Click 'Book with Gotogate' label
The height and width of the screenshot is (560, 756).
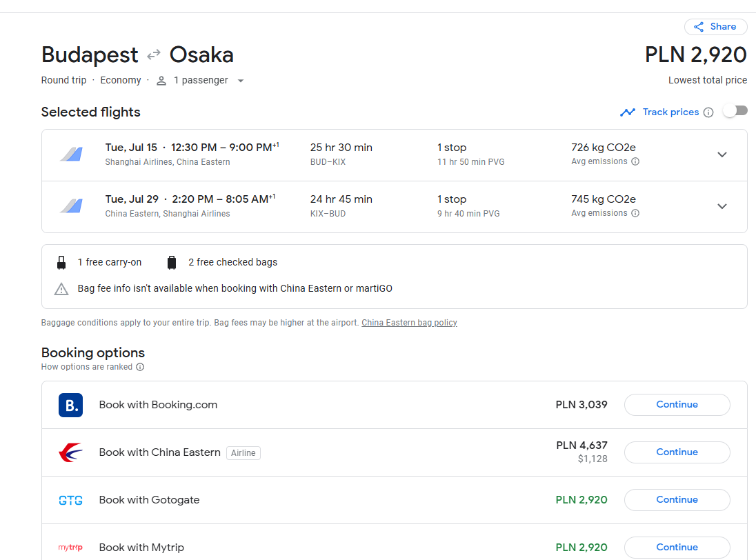(x=150, y=500)
